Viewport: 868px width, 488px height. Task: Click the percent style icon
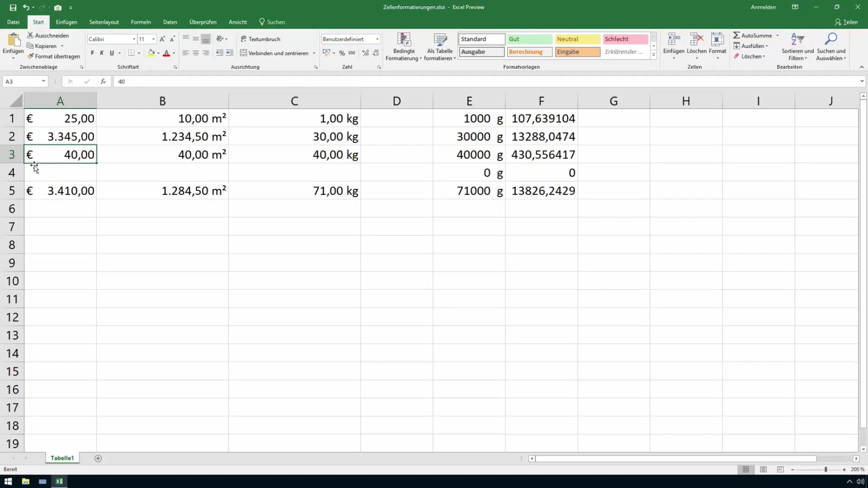(x=342, y=53)
